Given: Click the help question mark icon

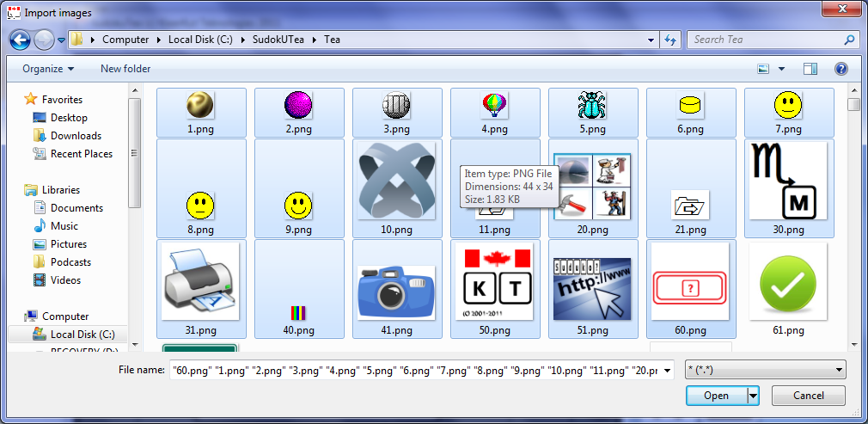Looking at the screenshot, I should point(841,69).
